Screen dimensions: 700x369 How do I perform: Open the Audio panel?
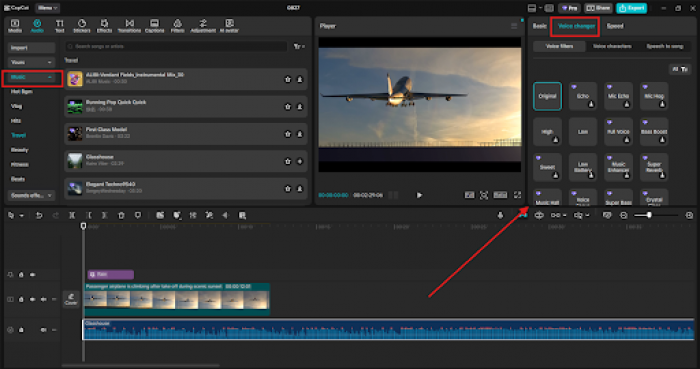pyautogui.click(x=37, y=26)
